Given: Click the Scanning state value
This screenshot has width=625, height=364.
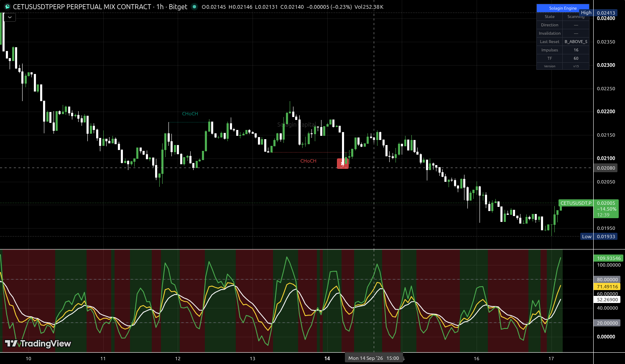Looking at the screenshot, I should 576,16.
